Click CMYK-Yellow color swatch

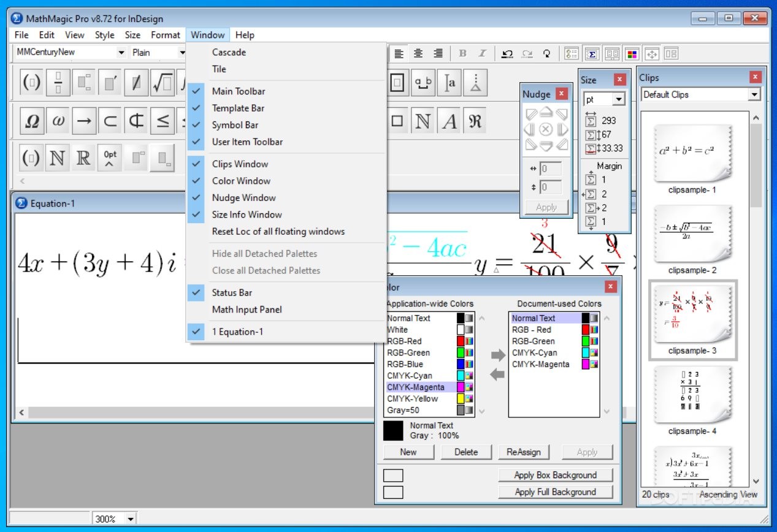point(461,398)
